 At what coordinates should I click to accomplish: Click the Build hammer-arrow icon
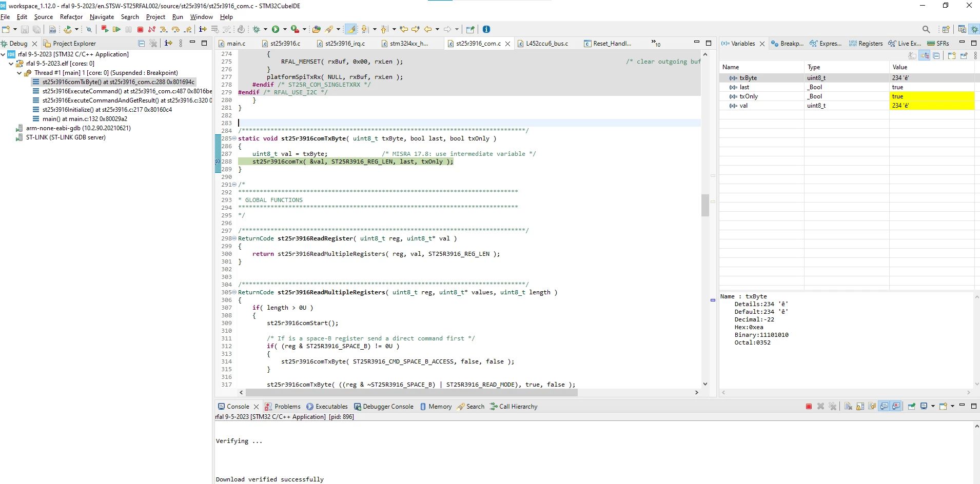tap(67, 29)
